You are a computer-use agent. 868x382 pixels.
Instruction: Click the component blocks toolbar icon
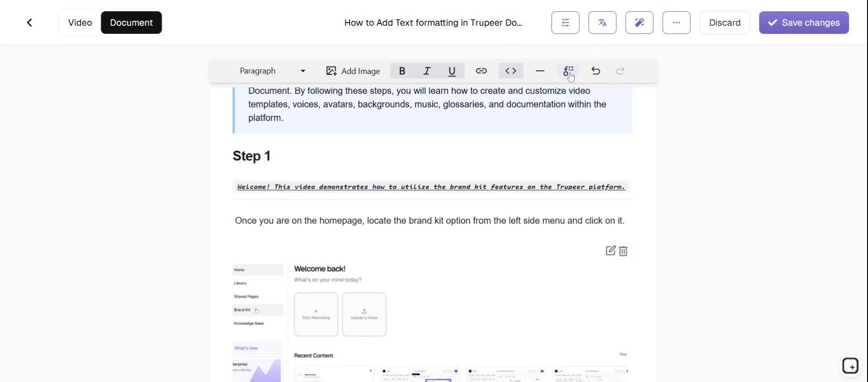point(568,71)
